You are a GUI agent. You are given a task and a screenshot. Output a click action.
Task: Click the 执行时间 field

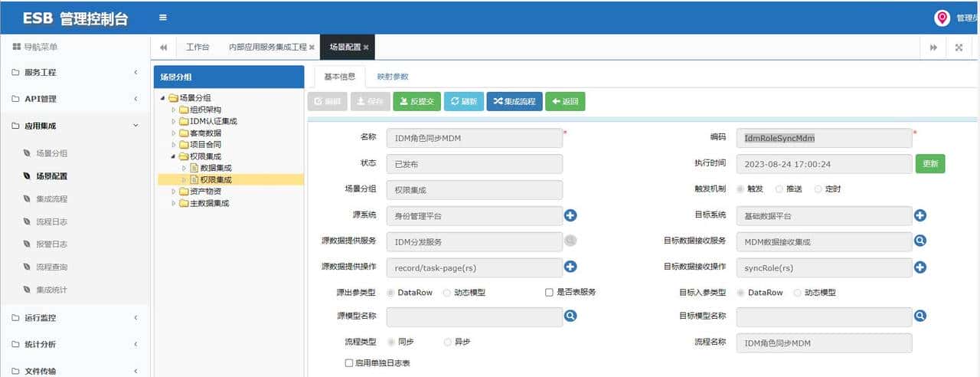825,164
